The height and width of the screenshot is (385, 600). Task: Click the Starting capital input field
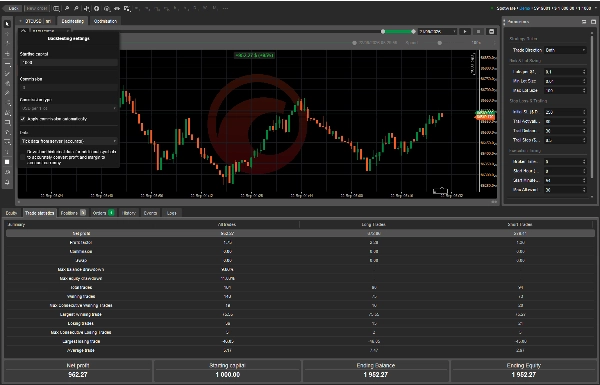(x=68, y=62)
